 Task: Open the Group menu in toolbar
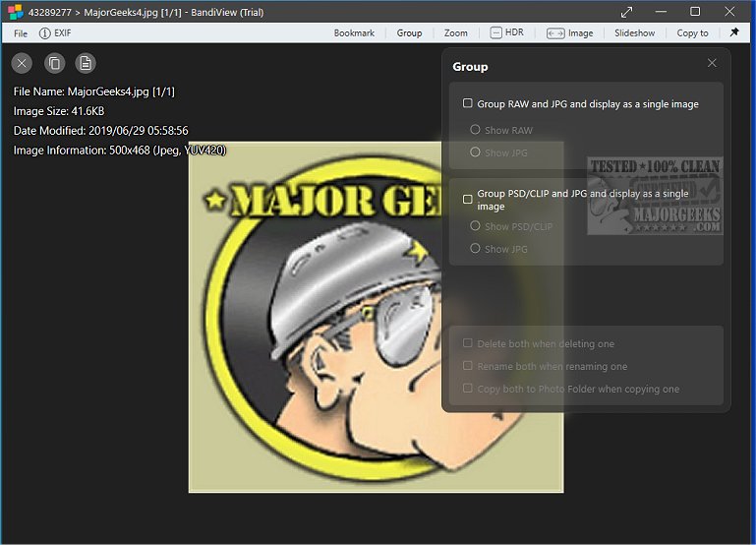point(409,33)
